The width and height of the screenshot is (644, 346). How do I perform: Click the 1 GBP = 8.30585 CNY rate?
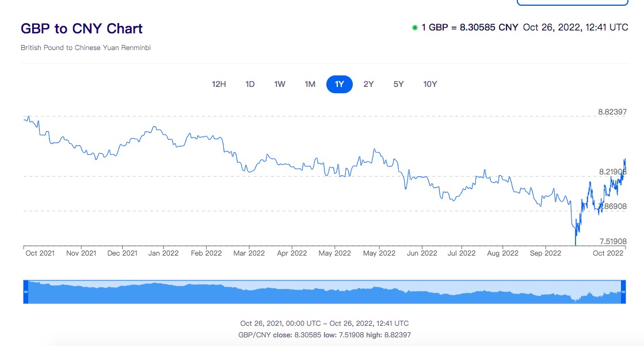(x=470, y=27)
